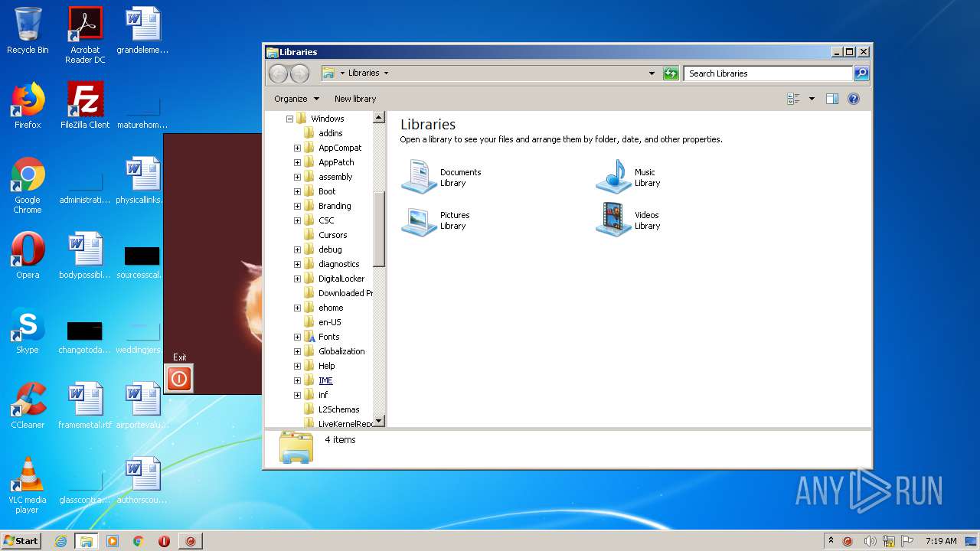Launch Acrobat Reader DC shortcut
This screenshot has width=980, height=551.
85,35
